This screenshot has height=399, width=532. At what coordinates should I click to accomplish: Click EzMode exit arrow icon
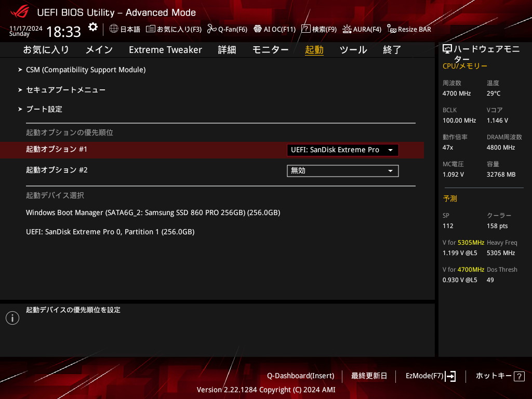coord(450,376)
